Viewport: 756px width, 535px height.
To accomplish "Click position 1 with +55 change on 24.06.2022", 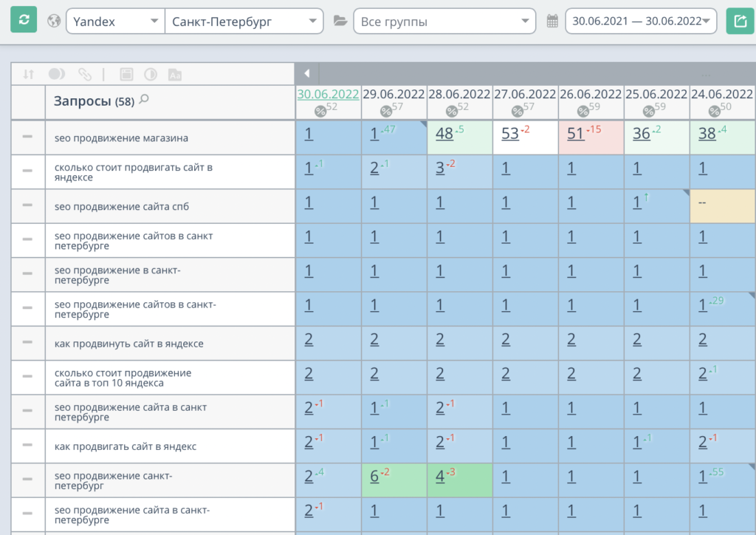I will click(x=703, y=477).
